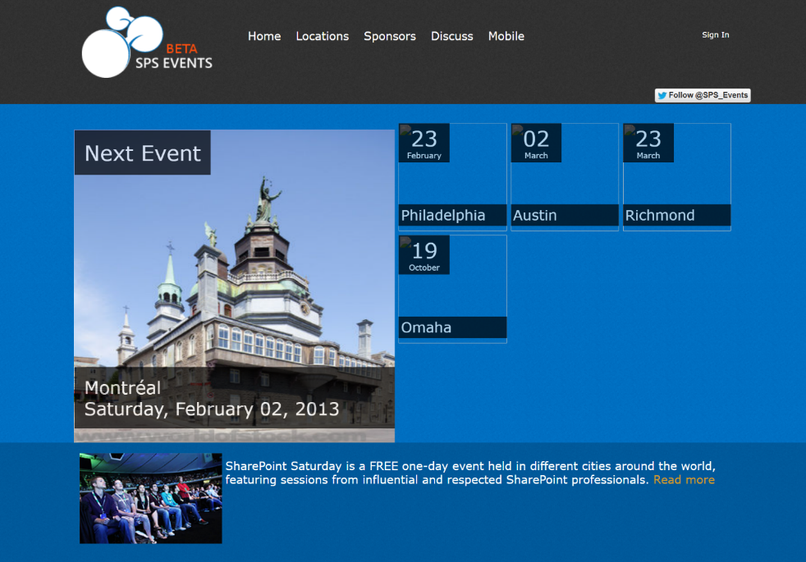Open the Richmond event tile
The height and width of the screenshot is (562, 806).
(676, 177)
